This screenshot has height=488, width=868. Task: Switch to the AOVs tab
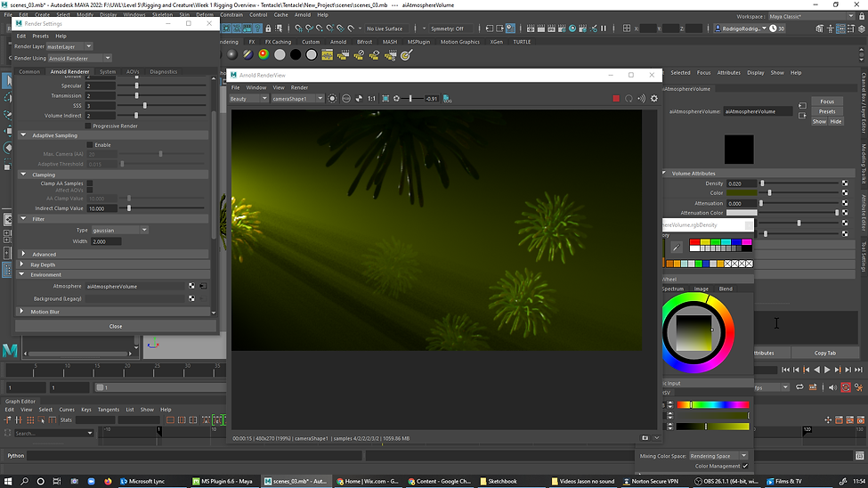133,71
